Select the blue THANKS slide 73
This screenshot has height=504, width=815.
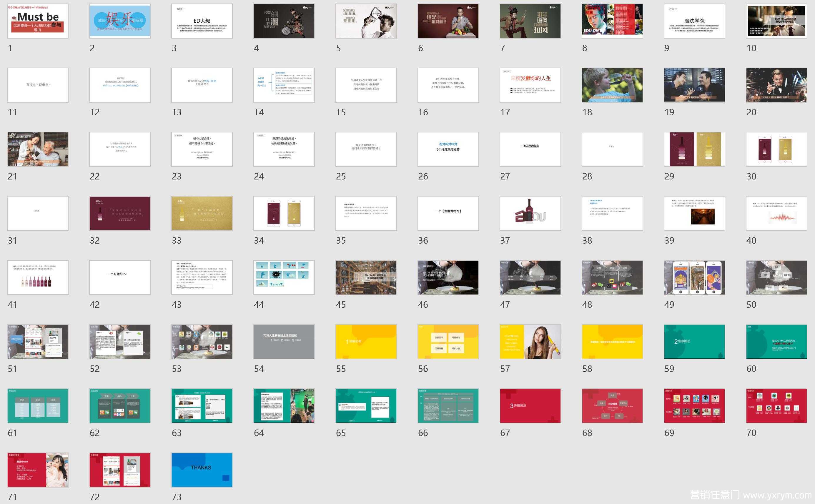click(202, 470)
